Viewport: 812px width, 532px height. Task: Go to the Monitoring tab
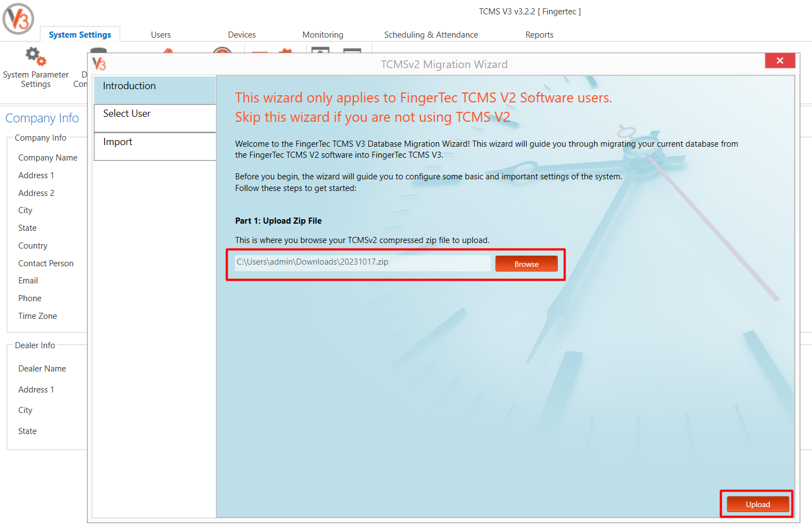[x=323, y=34]
